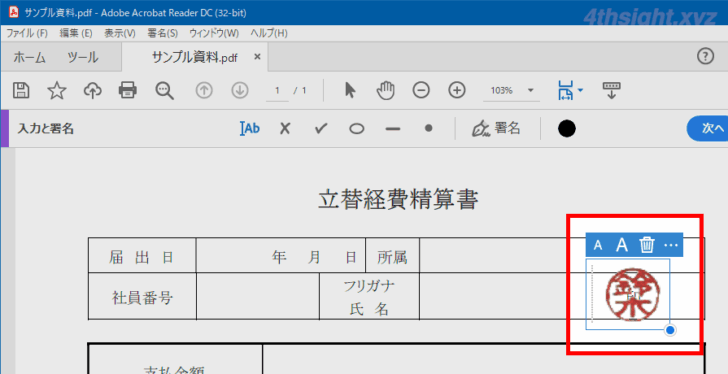Click the 所属 table cell
Screen dimensions: 728x374
pos(392,256)
